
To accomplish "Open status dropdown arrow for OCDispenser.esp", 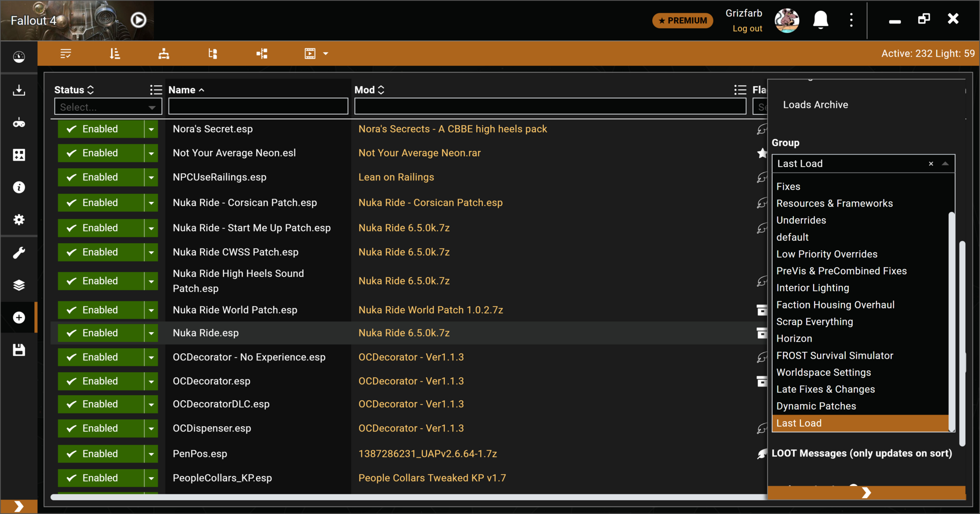I will coord(151,428).
